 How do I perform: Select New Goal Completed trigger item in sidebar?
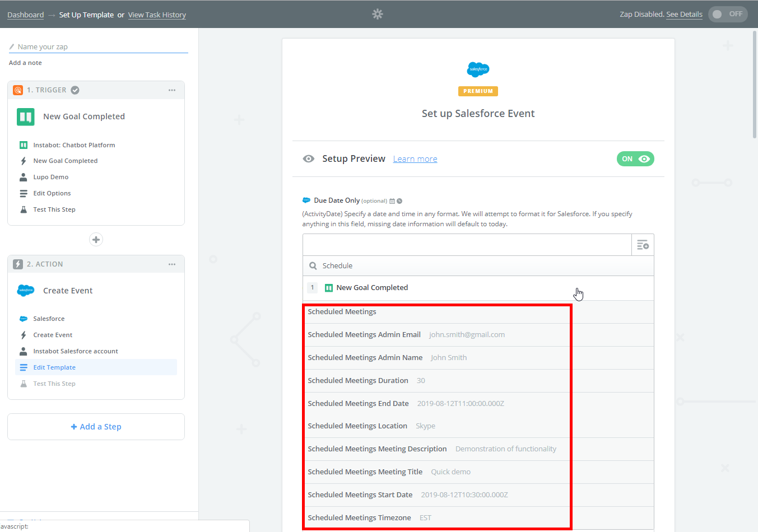pyautogui.click(x=65, y=161)
